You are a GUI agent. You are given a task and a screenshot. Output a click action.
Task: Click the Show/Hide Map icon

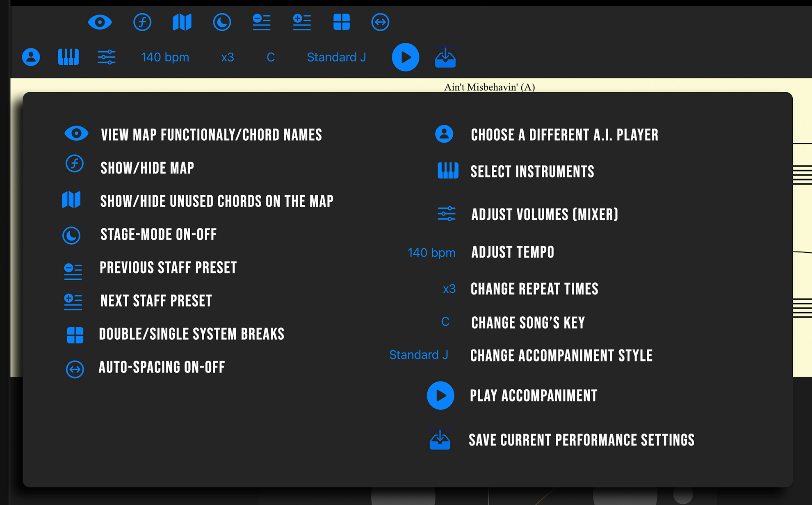[74, 164]
